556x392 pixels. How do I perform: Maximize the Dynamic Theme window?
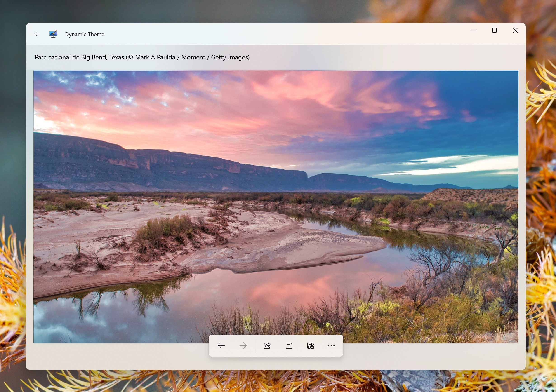[x=495, y=30]
